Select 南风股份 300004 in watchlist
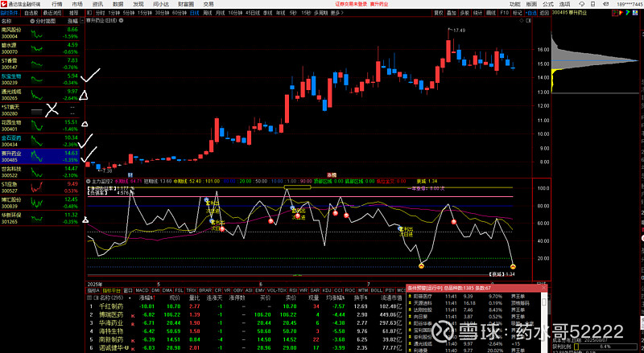 point(39,33)
